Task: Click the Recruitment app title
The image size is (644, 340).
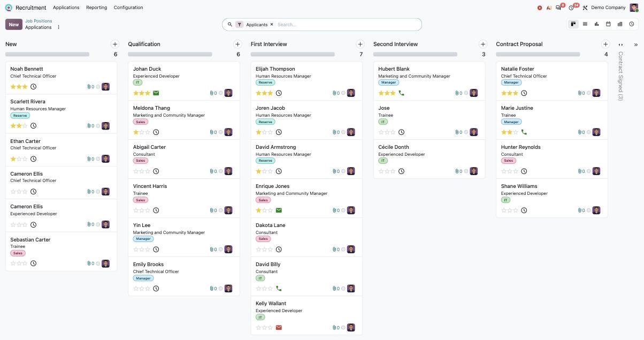Action: (x=31, y=7)
